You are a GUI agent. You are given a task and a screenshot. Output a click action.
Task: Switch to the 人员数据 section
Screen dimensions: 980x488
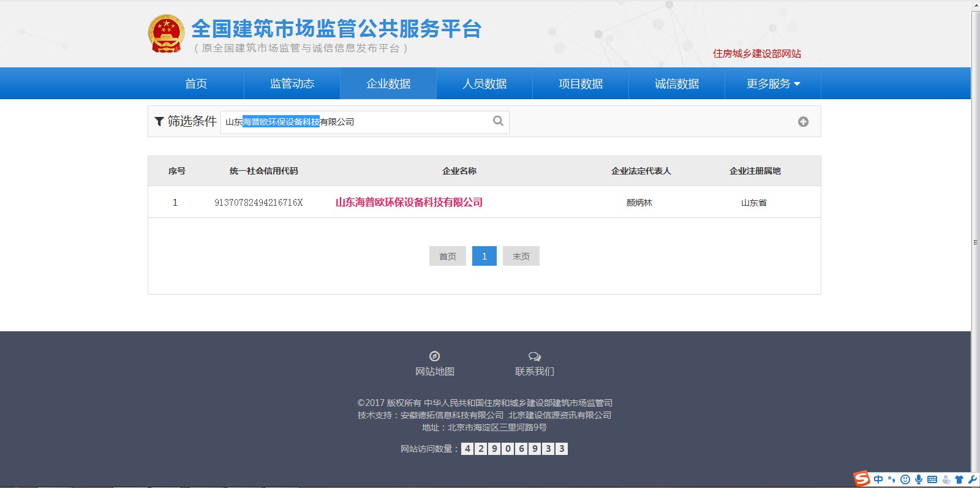pos(484,84)
